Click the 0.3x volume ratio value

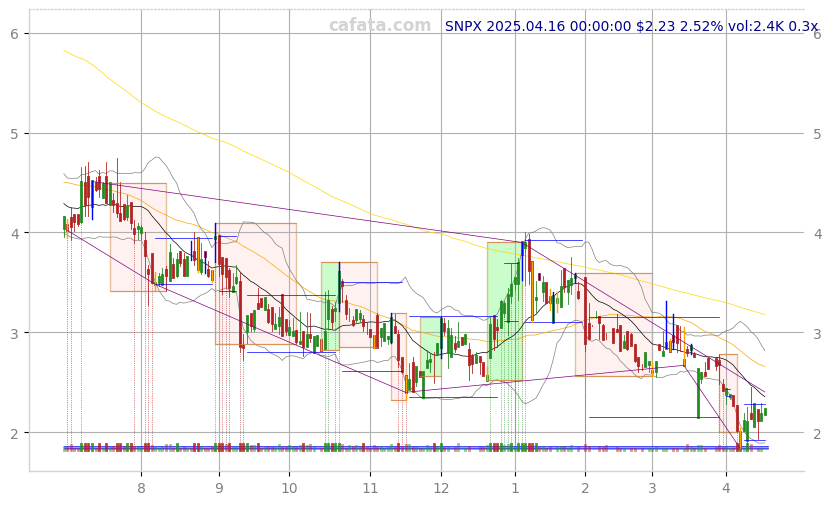pyautogui.click(x=803, y=26)
